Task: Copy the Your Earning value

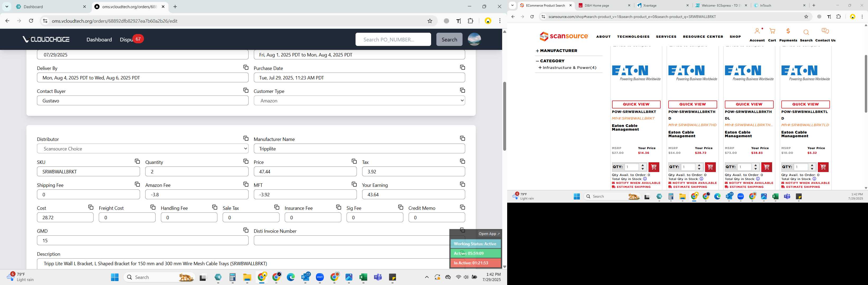Action: point(462,184)
